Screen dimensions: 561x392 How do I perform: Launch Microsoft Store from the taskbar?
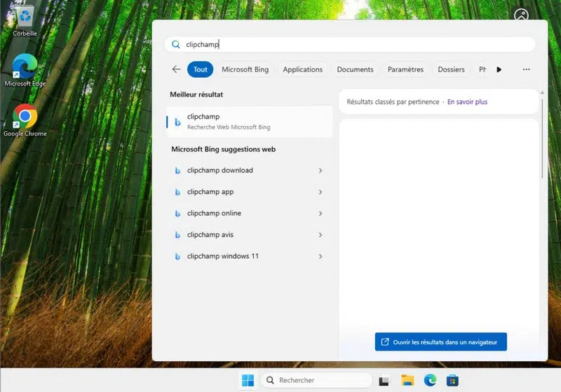[x=452, y=380]
